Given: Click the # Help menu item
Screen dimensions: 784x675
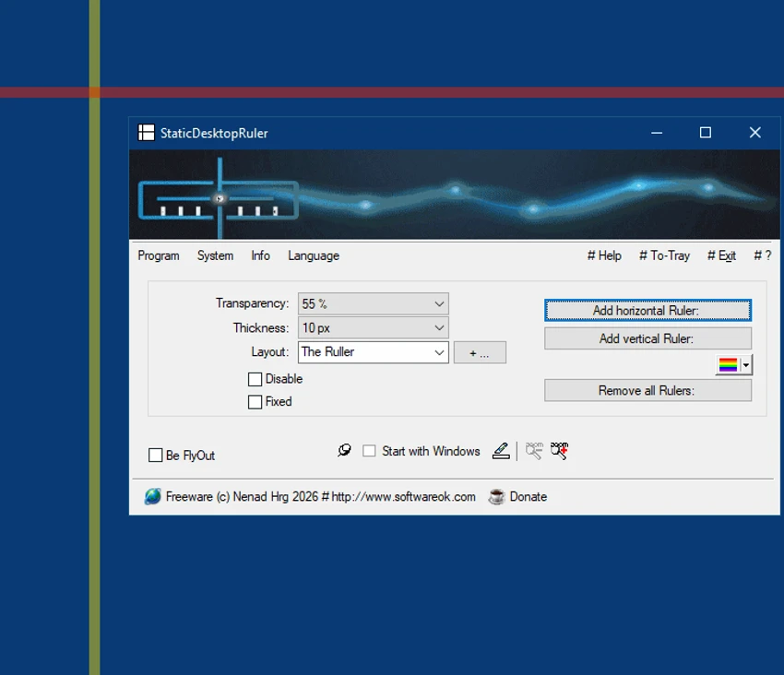Looking at the screenshot, I should tap(604, 255).
